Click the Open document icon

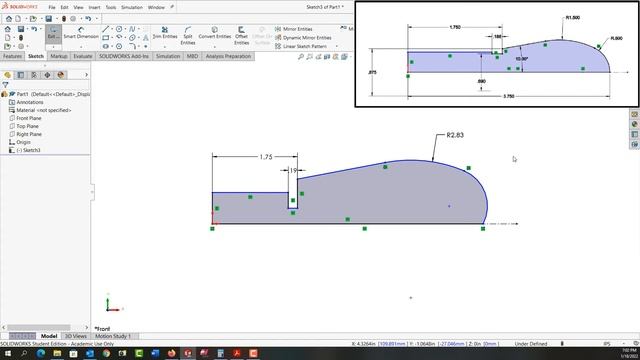33,19
